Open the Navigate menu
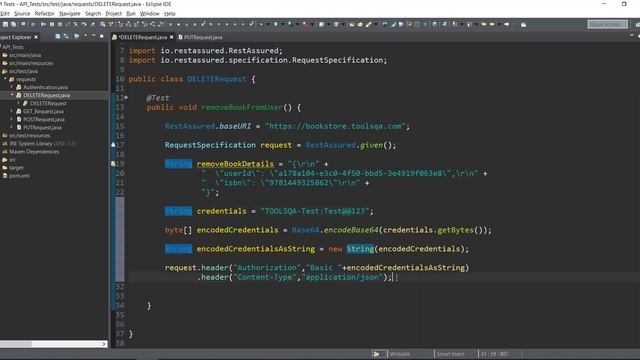Screen dimensions: 640x360 [70, 13]
